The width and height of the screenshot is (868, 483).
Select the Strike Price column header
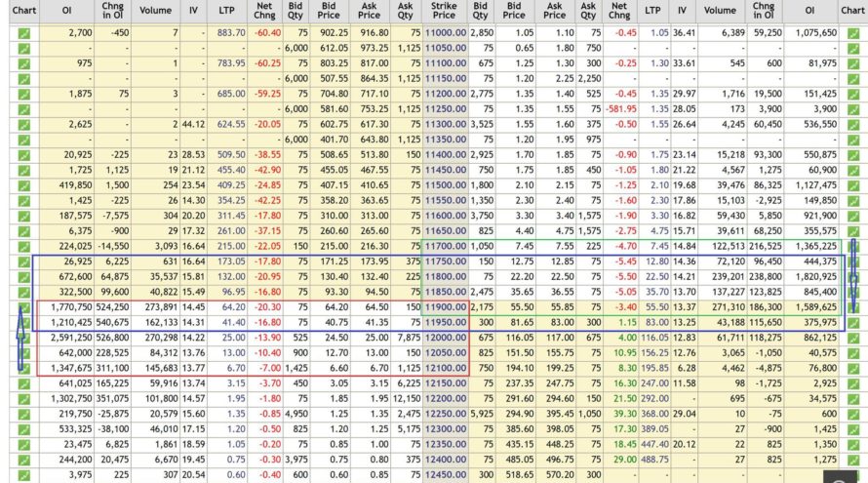(x=444, y=10)
